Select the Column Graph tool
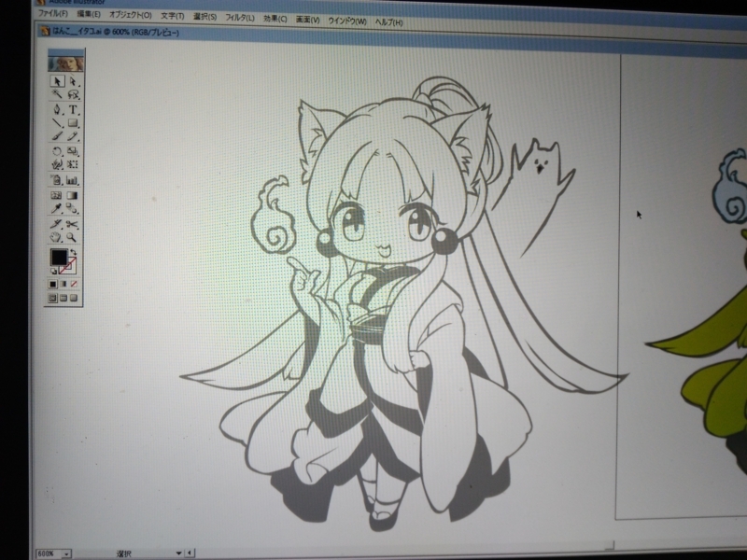This screenshot has width=747, height=560. [73, 180]
